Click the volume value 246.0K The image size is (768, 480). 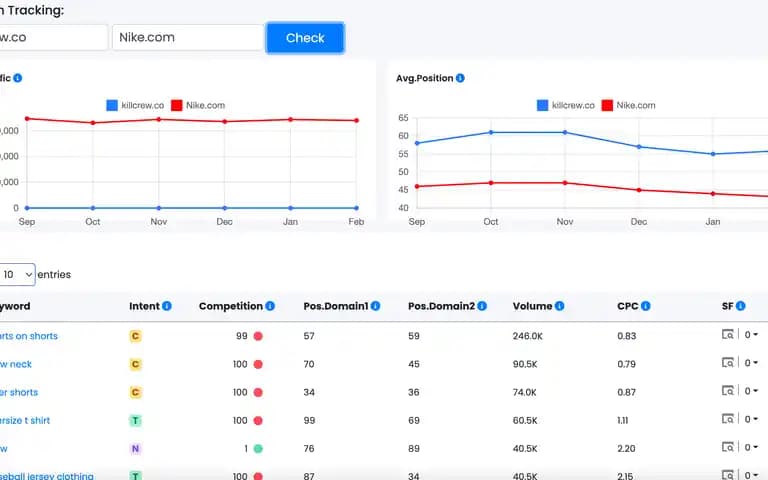tap(528, 336)
